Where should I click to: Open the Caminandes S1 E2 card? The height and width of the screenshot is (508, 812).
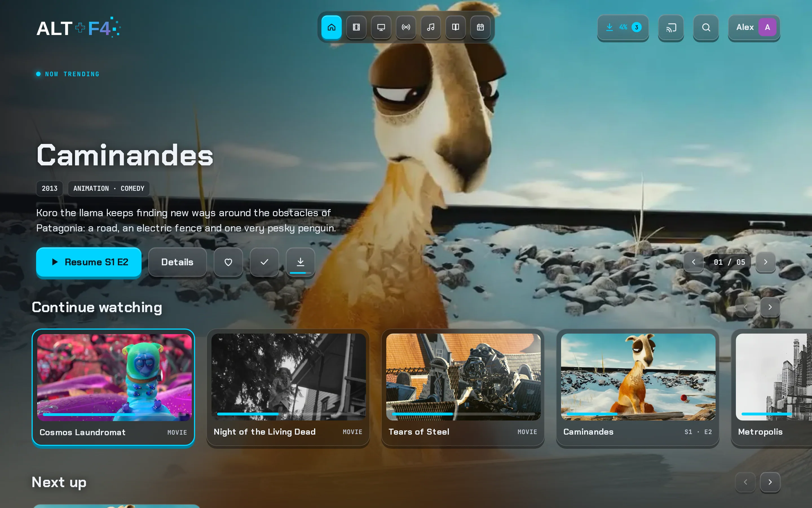(637, 387)
